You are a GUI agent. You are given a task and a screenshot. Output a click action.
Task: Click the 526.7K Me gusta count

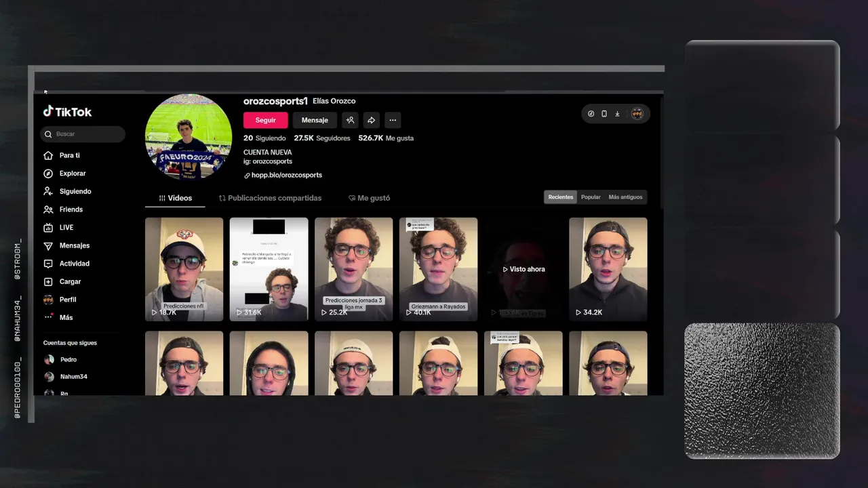(x=386, y=138)
